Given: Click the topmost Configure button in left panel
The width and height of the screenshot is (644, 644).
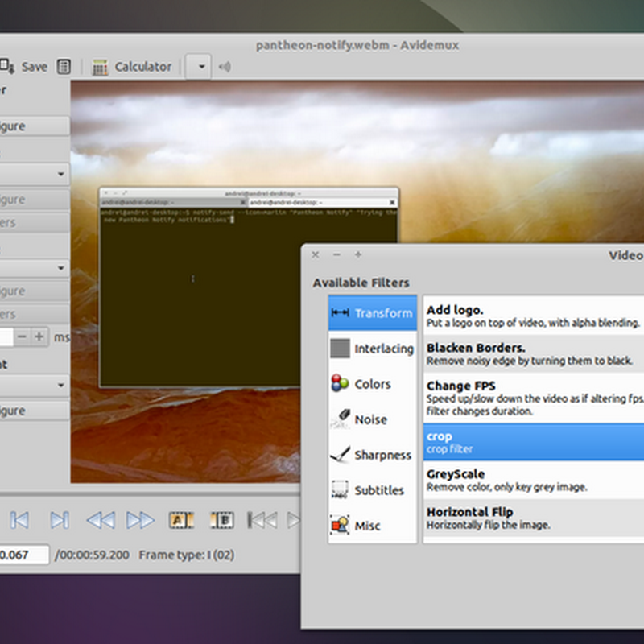Looking at the screenshot, I should [35, 126].
